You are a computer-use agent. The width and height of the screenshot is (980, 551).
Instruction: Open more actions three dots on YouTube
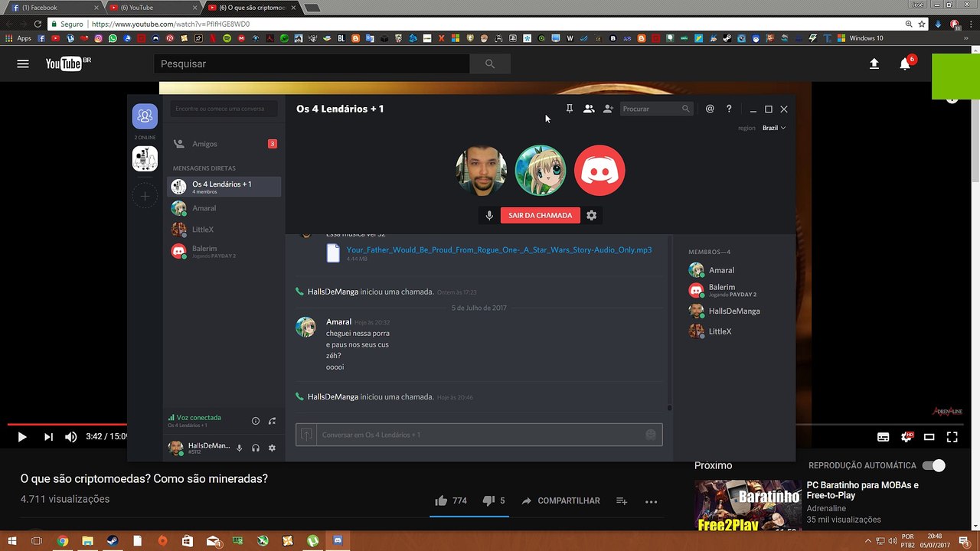(x=652, y=501)
